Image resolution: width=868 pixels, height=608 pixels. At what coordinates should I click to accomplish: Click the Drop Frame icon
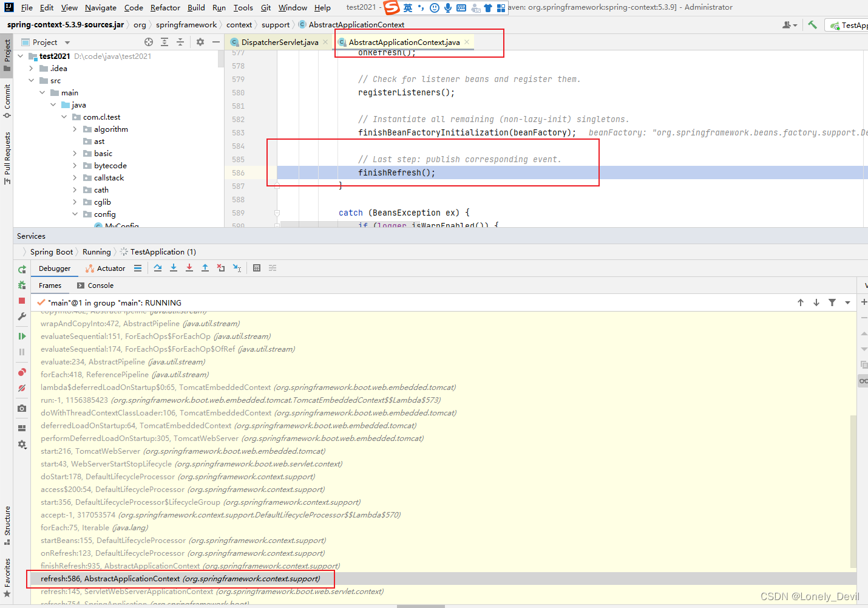click(221, 268)
